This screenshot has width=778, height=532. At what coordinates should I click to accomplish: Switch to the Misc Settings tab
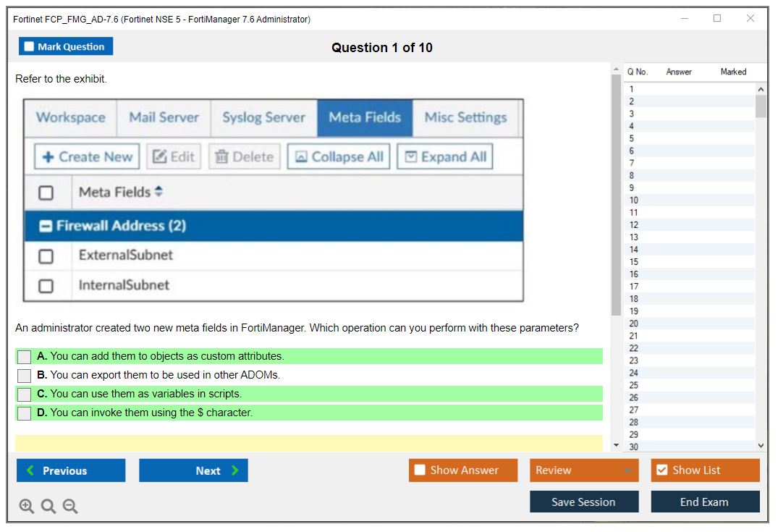click(465, 117)
